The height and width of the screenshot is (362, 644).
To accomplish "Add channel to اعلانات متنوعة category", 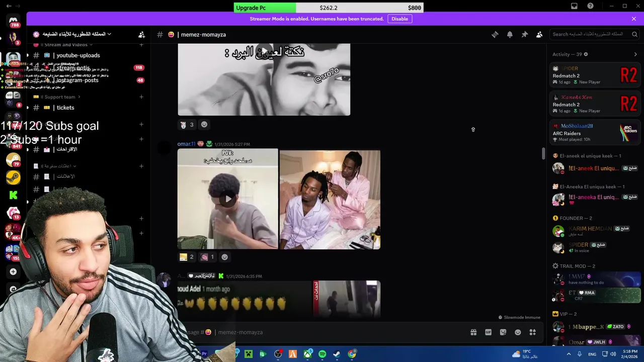I will [141, 166].
